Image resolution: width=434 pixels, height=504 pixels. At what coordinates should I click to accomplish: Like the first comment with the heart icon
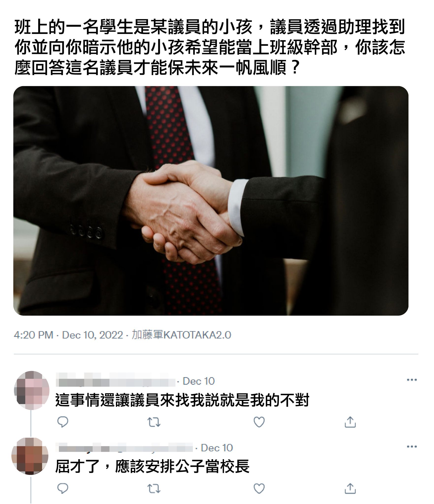point(259,422)
